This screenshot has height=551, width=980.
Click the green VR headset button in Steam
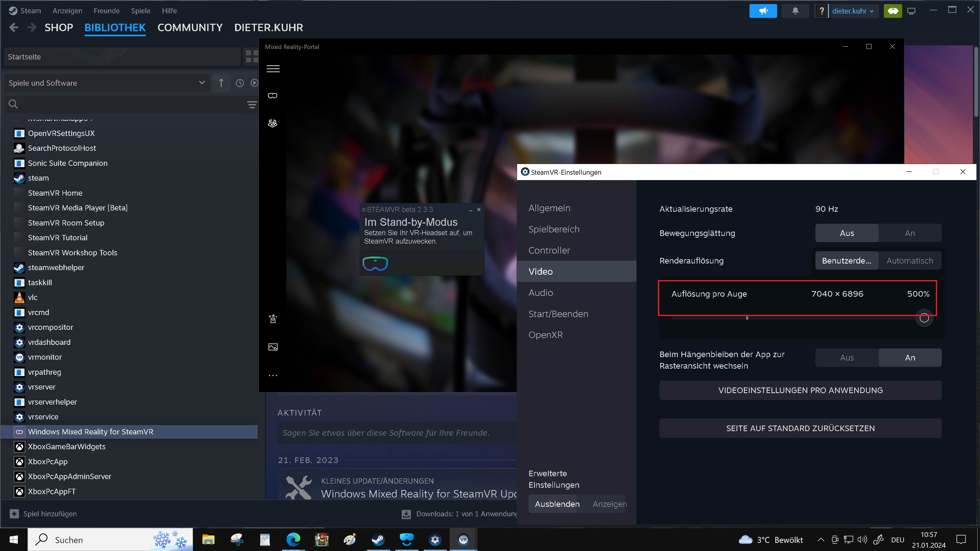(892, 11)
